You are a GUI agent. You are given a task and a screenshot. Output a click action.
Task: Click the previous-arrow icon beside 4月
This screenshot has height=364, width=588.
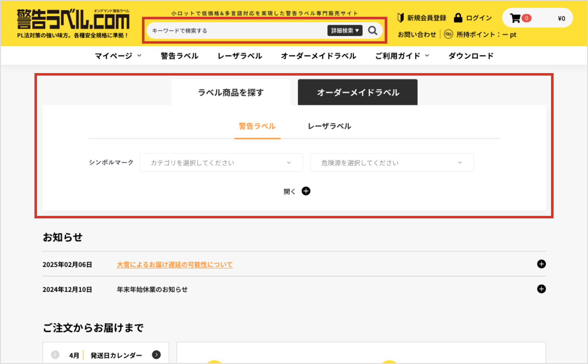point(55,355)
